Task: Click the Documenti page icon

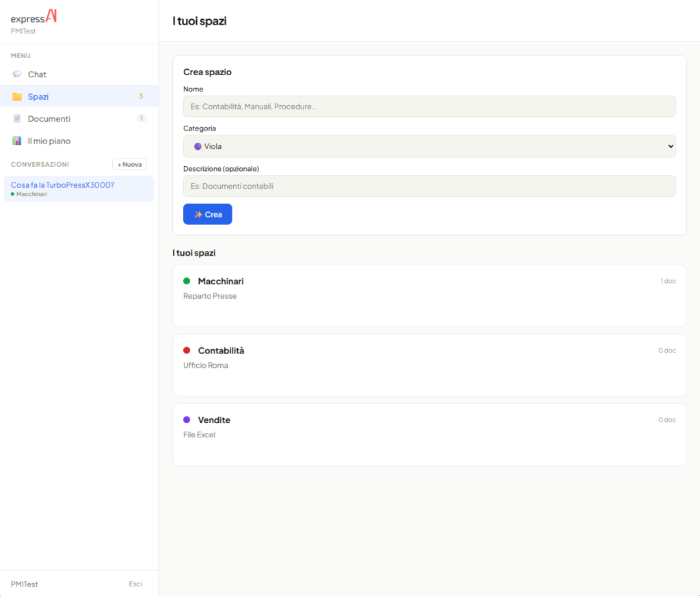Action: [17, 119]
